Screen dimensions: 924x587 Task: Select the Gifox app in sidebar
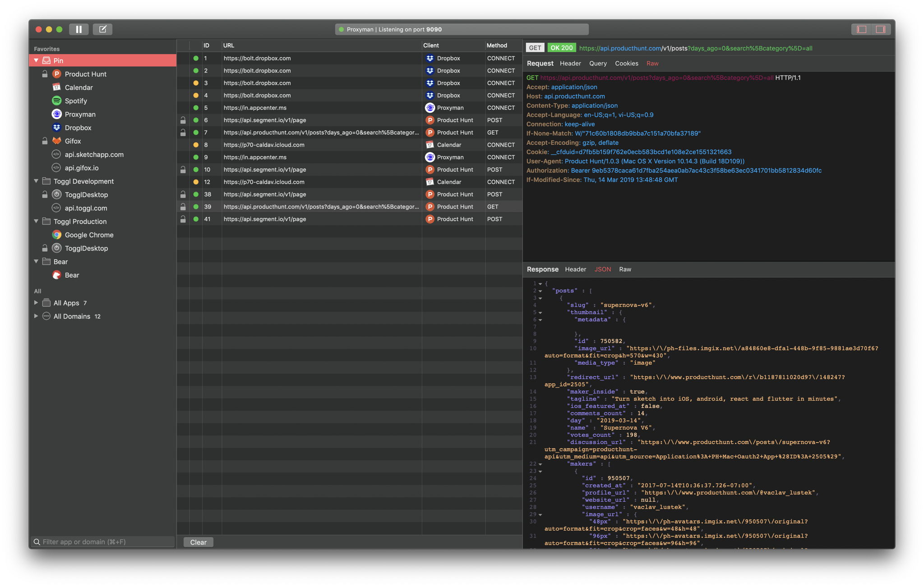(x=73, y=141)
